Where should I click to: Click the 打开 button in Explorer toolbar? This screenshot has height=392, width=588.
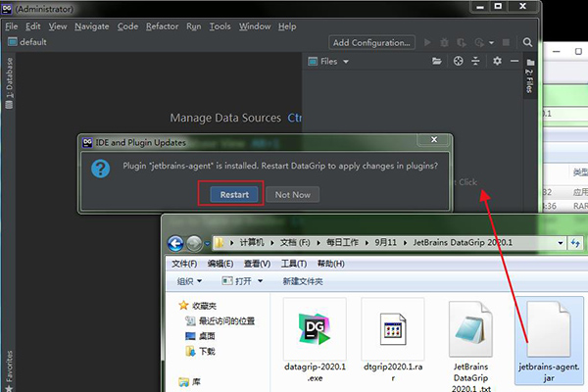(237, 281)
